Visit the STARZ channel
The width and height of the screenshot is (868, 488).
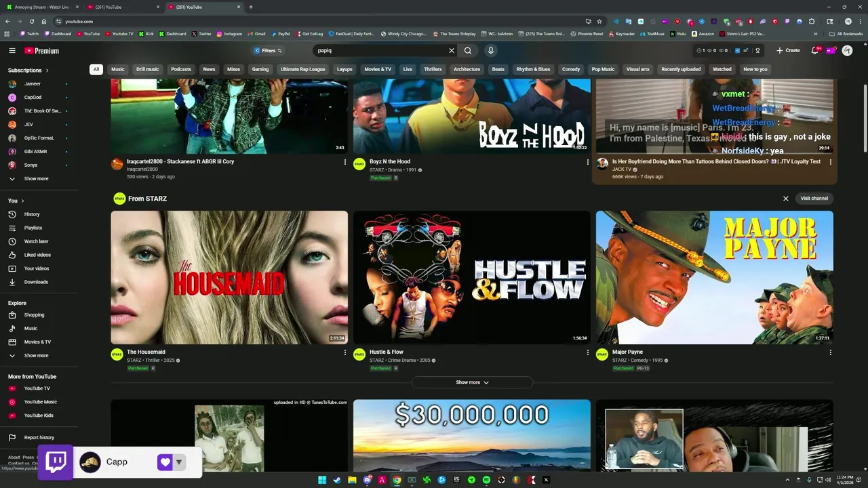814,199
